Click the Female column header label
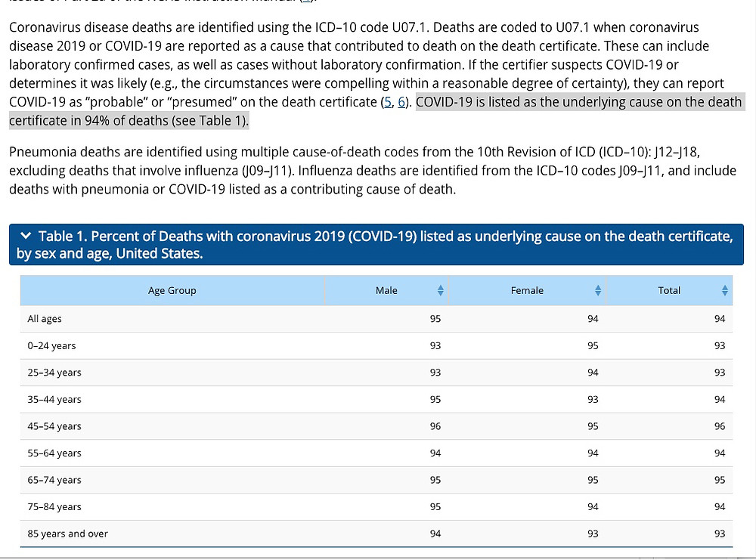The width and height of the screenshot is (756, 560). (527, 290)
